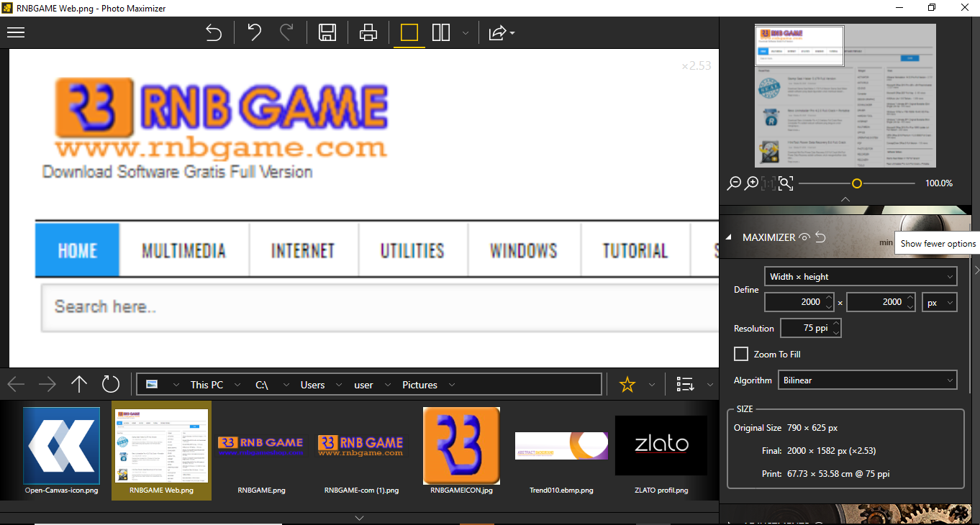Switch to split compare view
The image size is (980, 525).
pyautogui.click(x=441, y=32)
